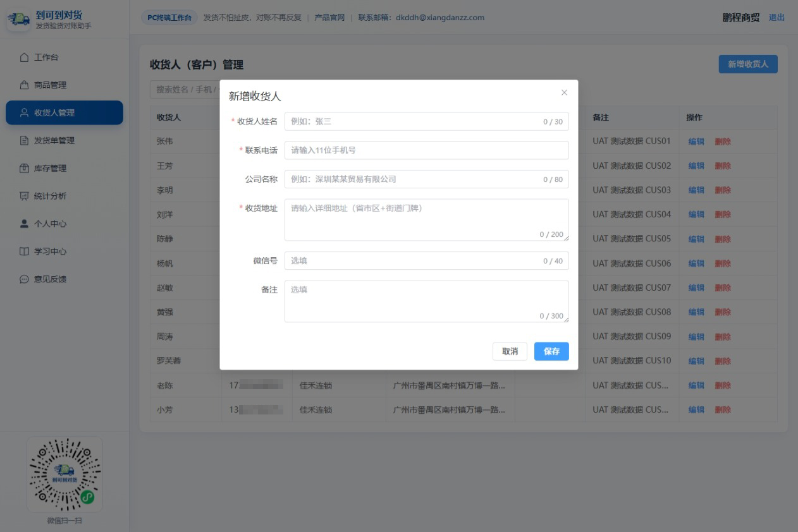The image size is (798, 532).
Task: Click UAT 测试数据 CUS05 cell
Action: point(632,239)
